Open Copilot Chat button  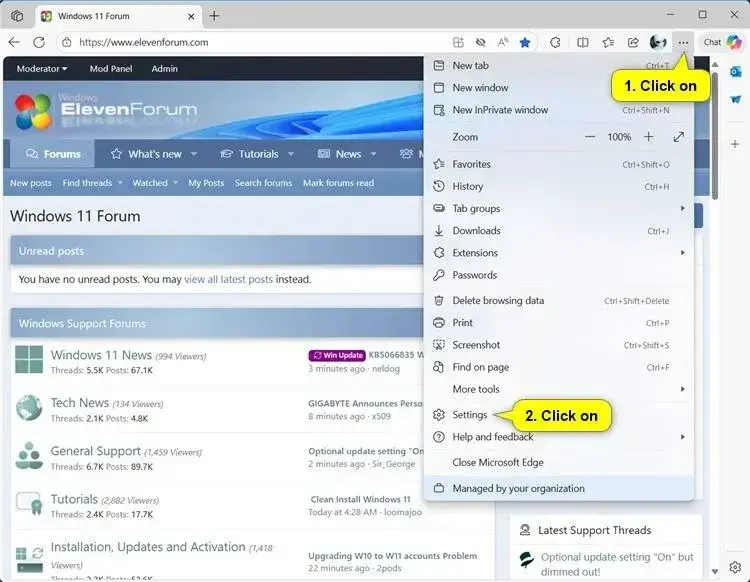pyautogui.click(x=722, y=42)
